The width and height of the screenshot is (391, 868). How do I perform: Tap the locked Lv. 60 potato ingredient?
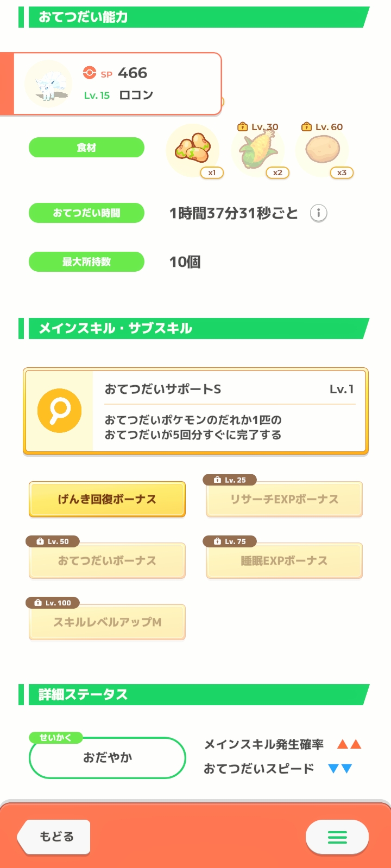[322, 149]
